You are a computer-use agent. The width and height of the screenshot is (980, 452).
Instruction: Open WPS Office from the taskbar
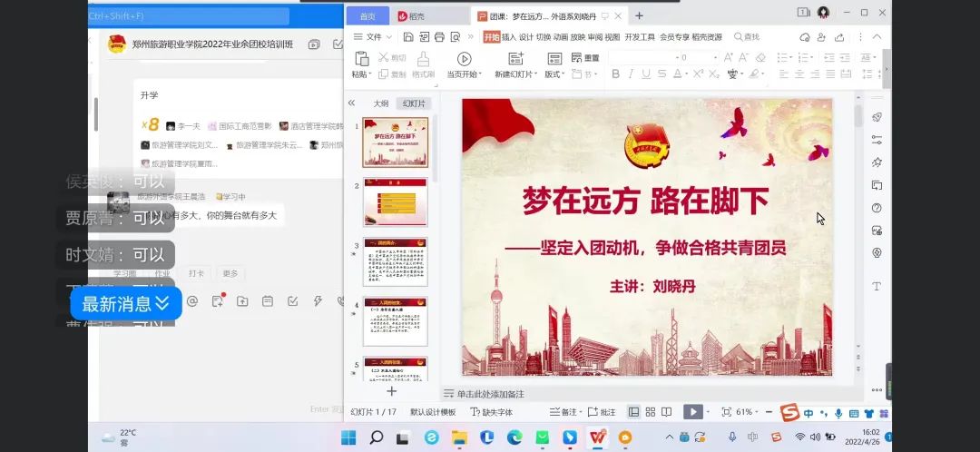coord(596,437)
